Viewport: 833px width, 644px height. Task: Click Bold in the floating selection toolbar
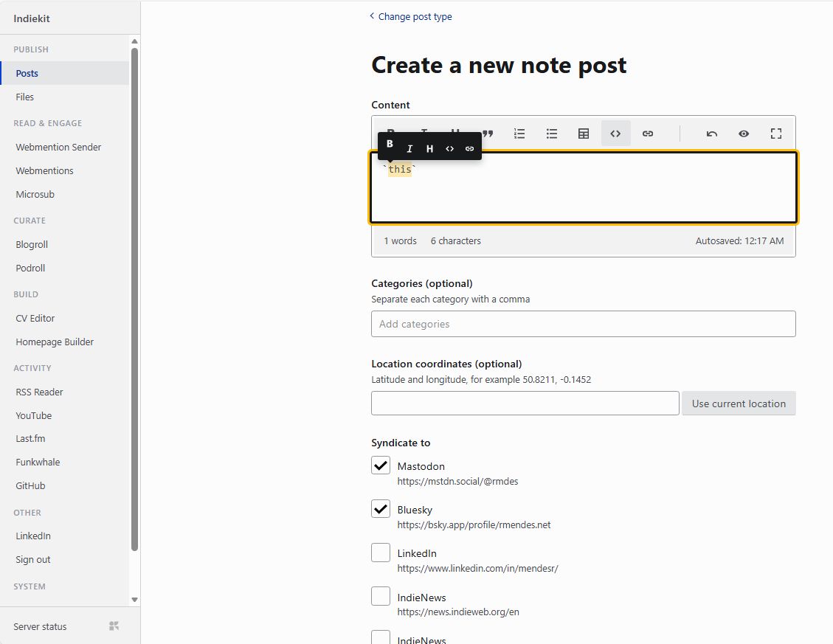(x=390, y=145)
